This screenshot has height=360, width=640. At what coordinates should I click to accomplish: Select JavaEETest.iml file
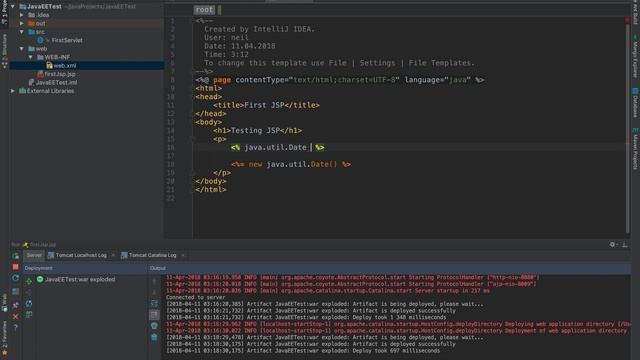(x=56, y=82)
